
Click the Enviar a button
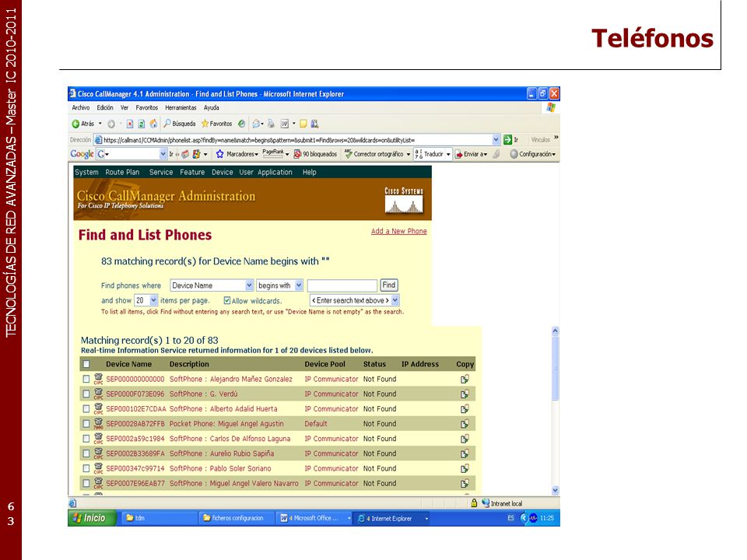[x=472, y=154]
